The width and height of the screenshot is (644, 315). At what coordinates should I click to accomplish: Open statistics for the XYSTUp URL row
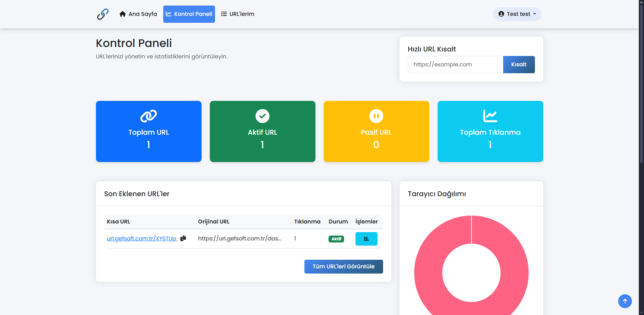367,239
